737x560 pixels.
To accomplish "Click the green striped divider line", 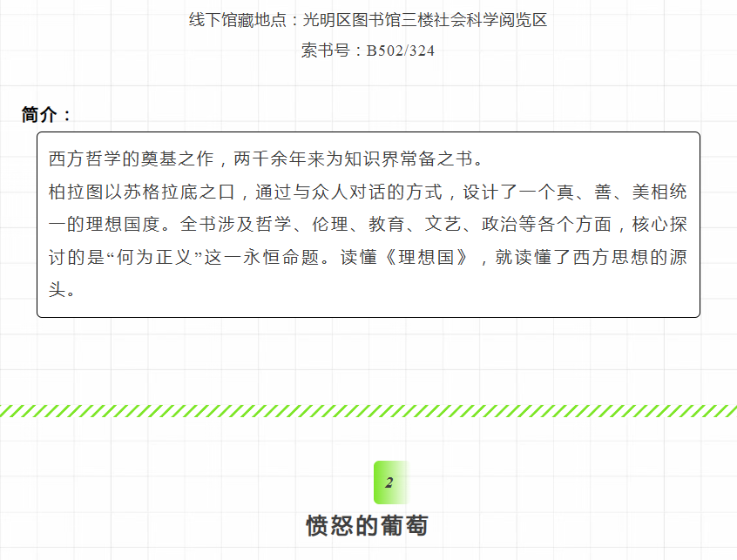I will click(x=368, y=411).
